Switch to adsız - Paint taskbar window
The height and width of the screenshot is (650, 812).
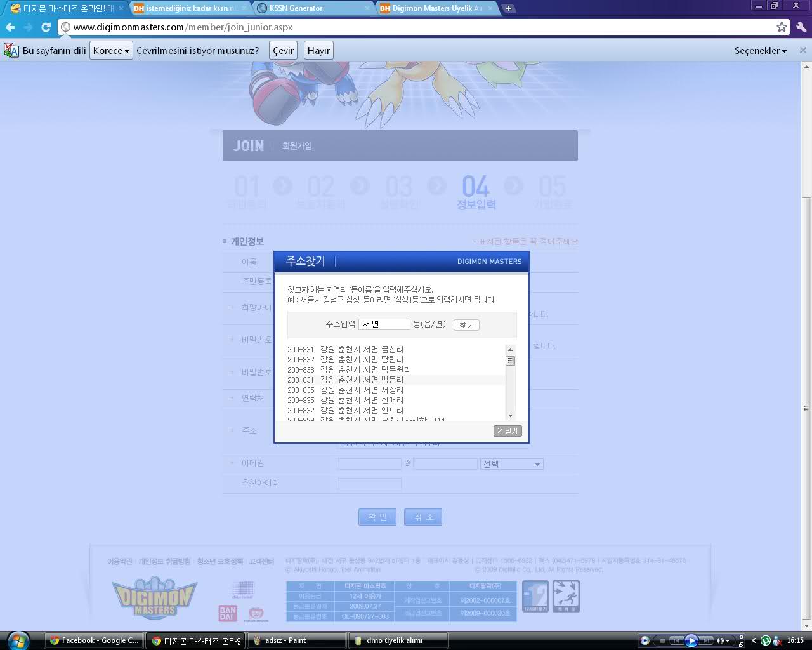[x=297, y=640]
